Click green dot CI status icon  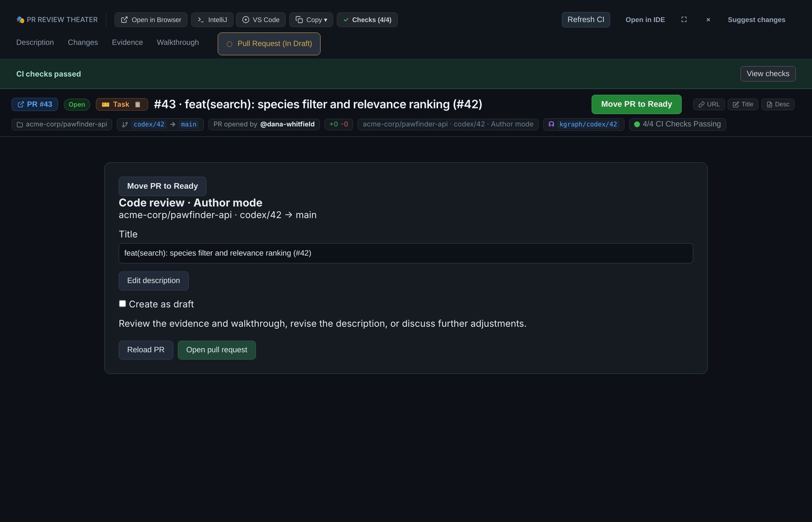click(x=637, y=124)
